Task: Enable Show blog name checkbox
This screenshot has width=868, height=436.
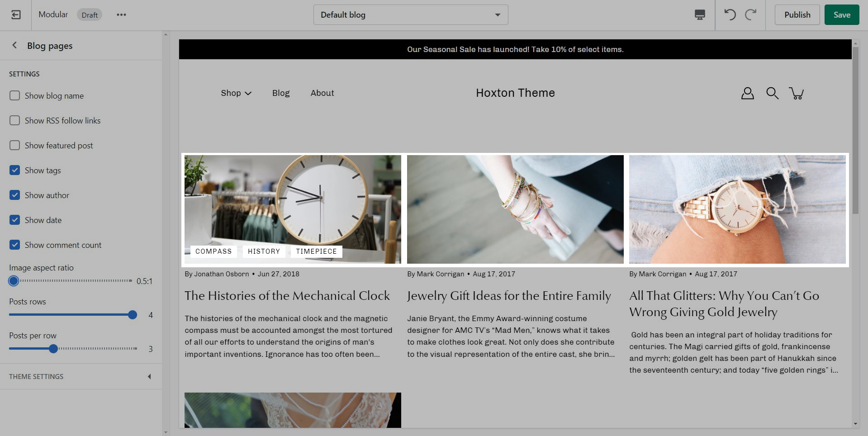Action: pos(15,96)
